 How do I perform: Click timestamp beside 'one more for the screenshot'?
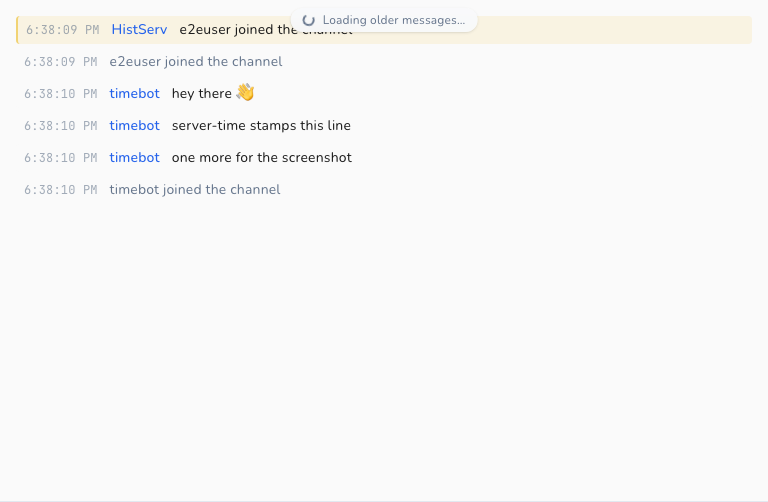tap(61, 158)
